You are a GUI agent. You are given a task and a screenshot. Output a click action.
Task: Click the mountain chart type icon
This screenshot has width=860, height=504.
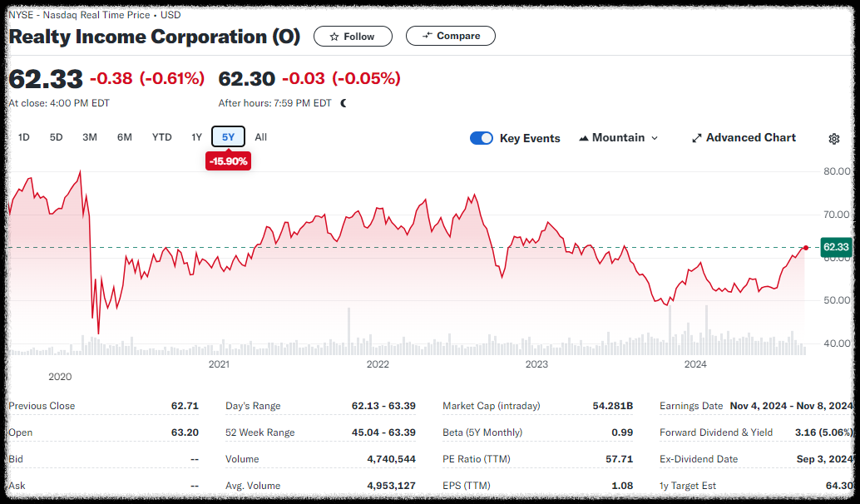click(584, 138)
